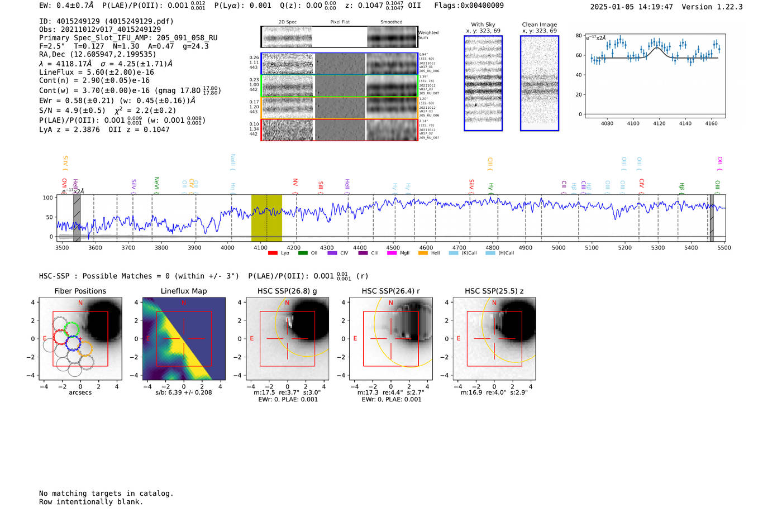Click the orange HeII legend swatch
The height and width of the screenshot is (532, 782).
[423, 253]
